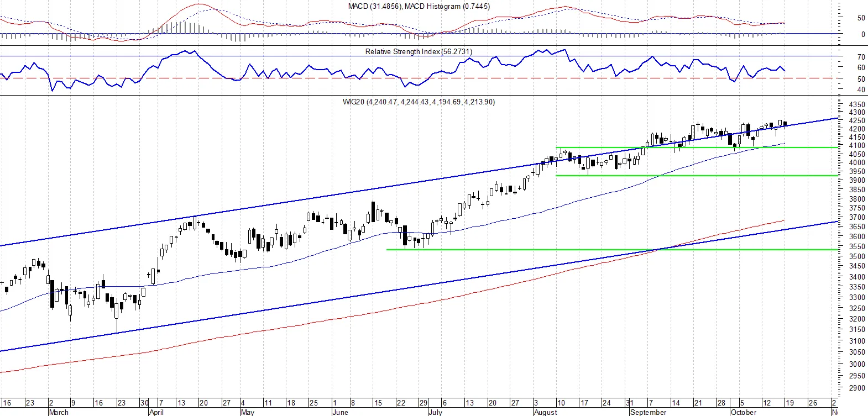Click the May month label on time axis
Viewport: 868px width, 416px height.
pyautogui.click(x=247, y=412)
